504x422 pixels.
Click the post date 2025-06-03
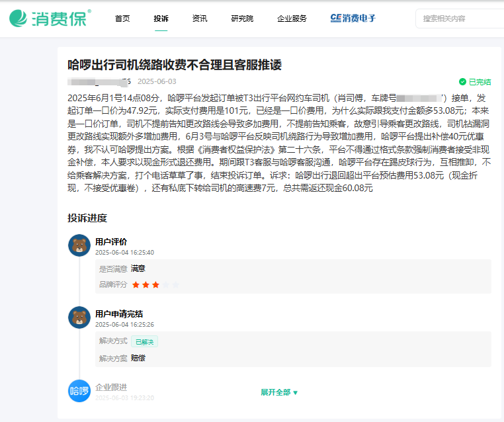pos(157,81)
